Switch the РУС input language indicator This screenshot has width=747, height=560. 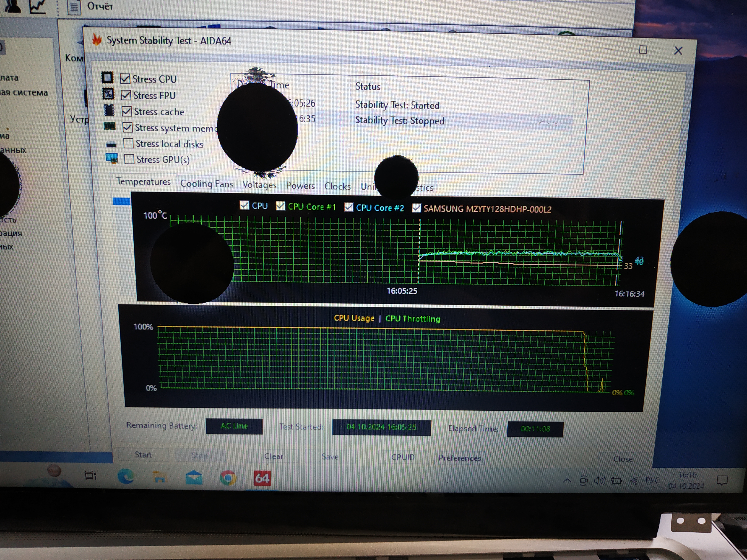pos(653,480)
